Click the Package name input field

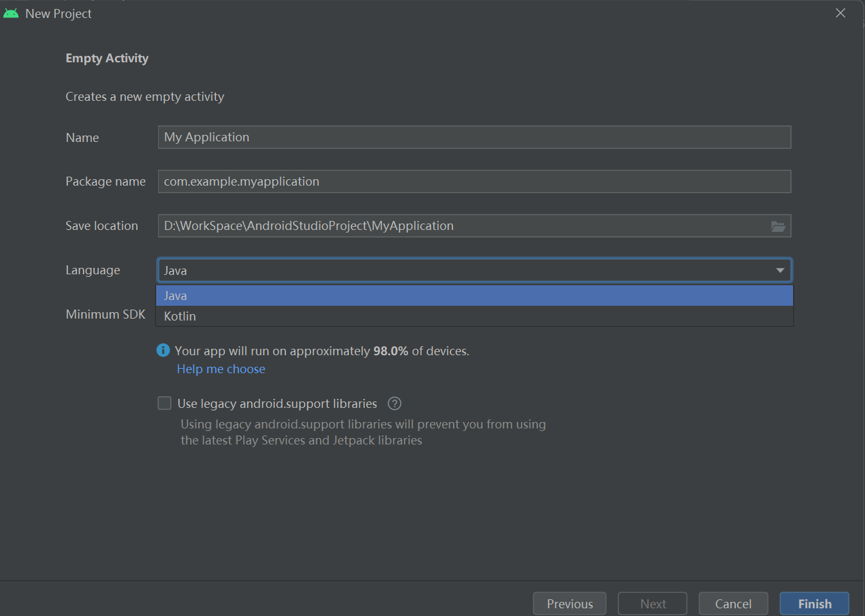(474, 181)
